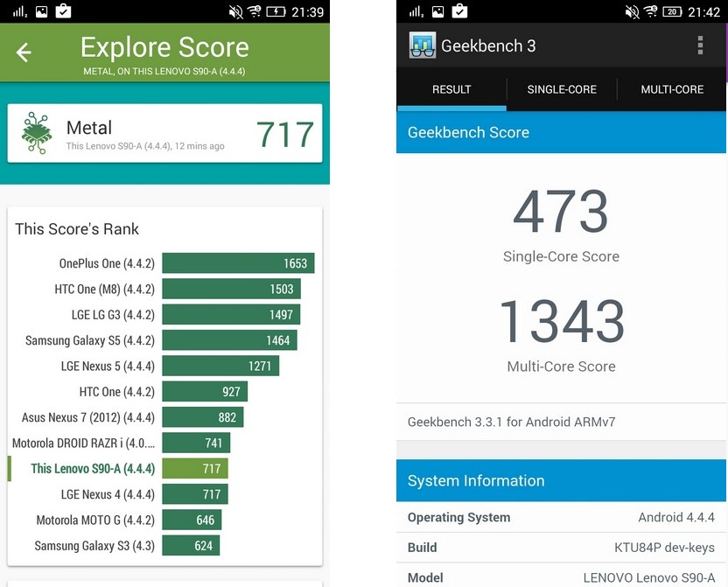Switch to the MULTI-CORE tab

tap(672, 89)
